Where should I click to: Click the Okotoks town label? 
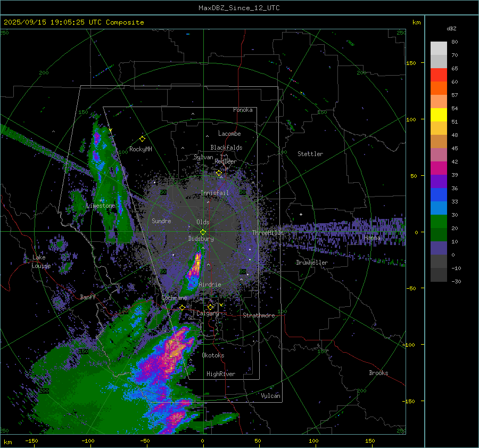tap(213, 355)
